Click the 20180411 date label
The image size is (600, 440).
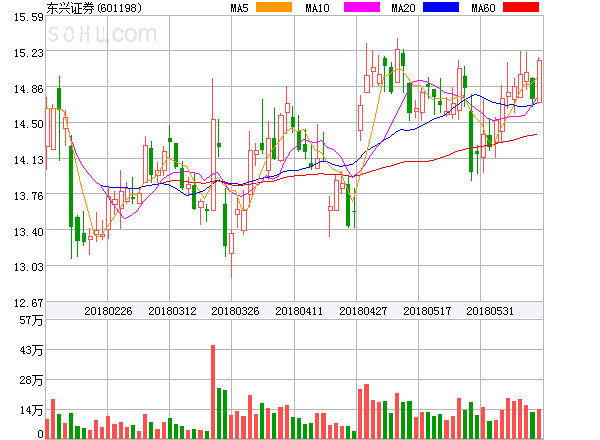(x=299, y=311)
